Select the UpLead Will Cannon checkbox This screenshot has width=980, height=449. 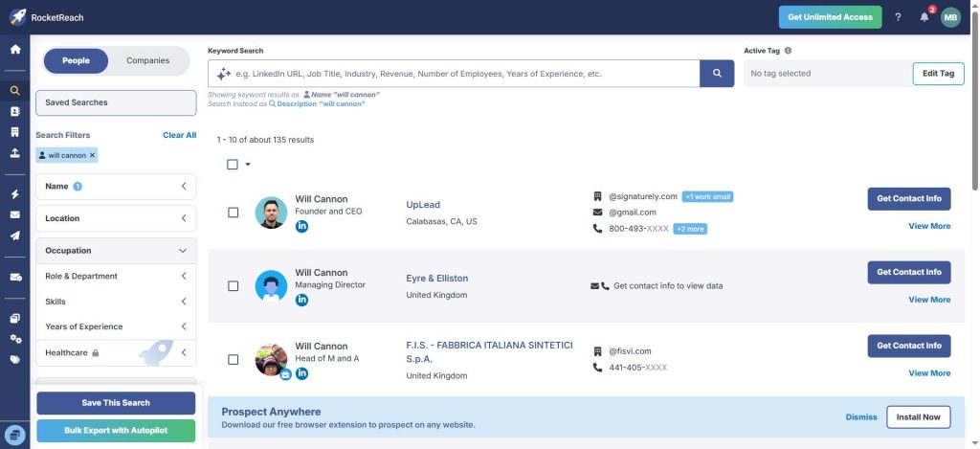click(x=234, y=213)
